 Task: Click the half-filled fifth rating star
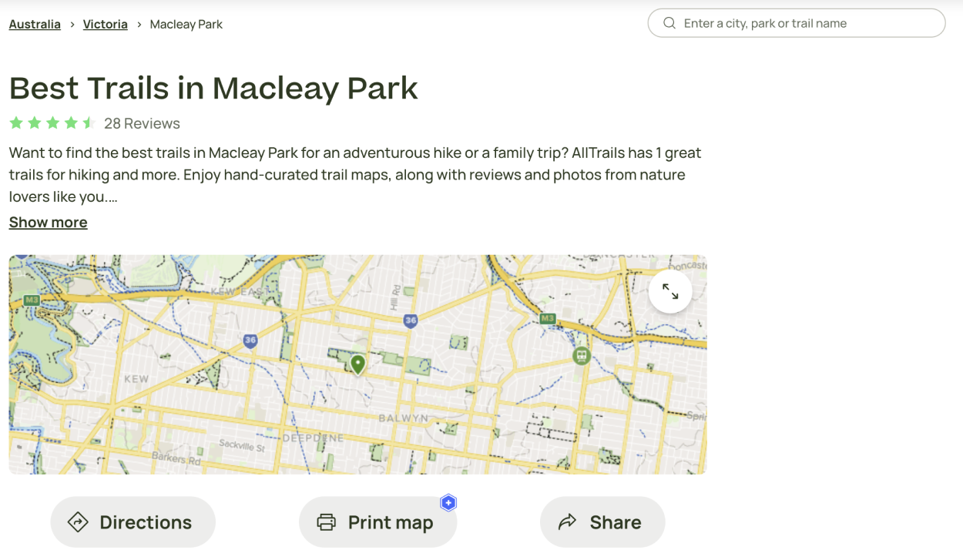(x=88, y=122)
